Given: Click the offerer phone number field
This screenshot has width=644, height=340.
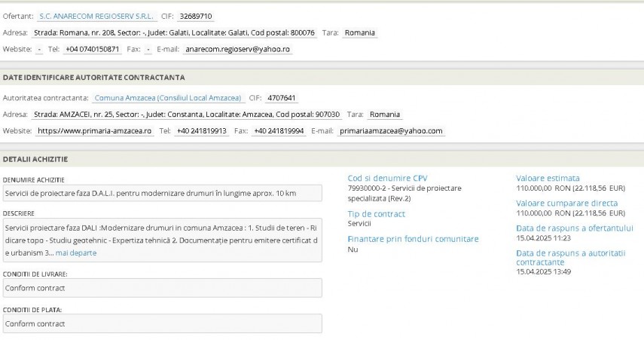Looking at the screenshot, I should click(92, 49).
